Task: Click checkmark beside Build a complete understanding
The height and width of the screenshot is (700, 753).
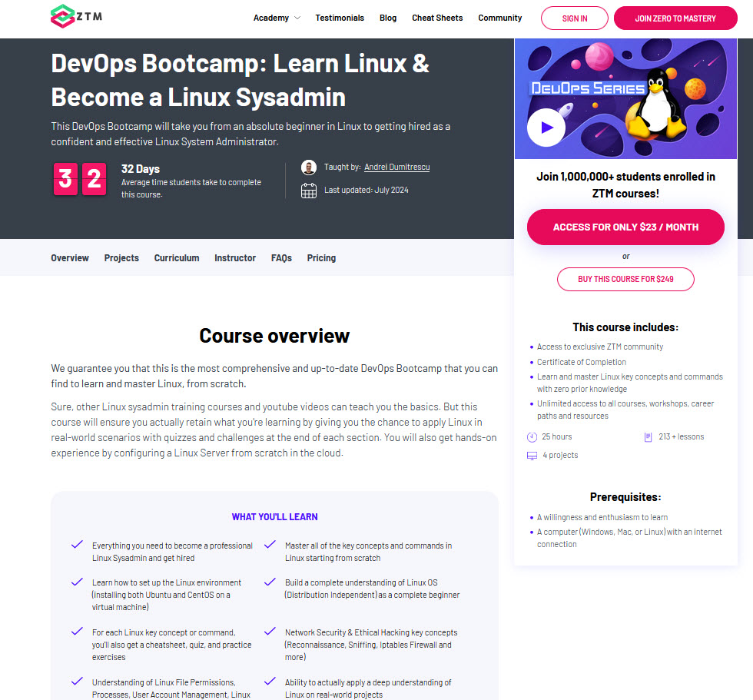Action: point(270,582)
